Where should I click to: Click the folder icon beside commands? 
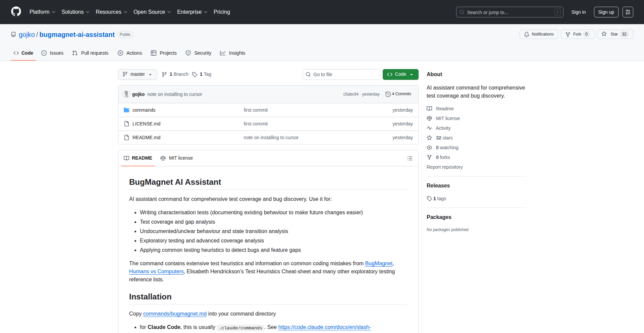[126, 110]
